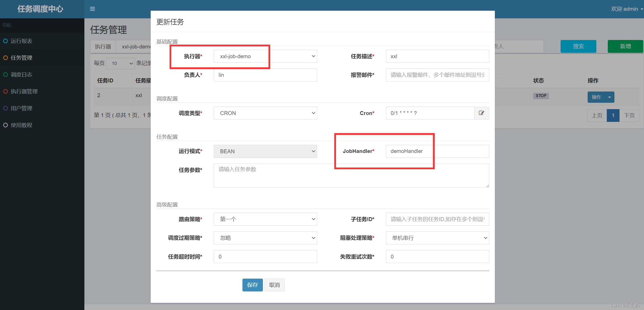Toggle the hamburger sidebar menu icon
644x310 pixels.
pos(92,9)
